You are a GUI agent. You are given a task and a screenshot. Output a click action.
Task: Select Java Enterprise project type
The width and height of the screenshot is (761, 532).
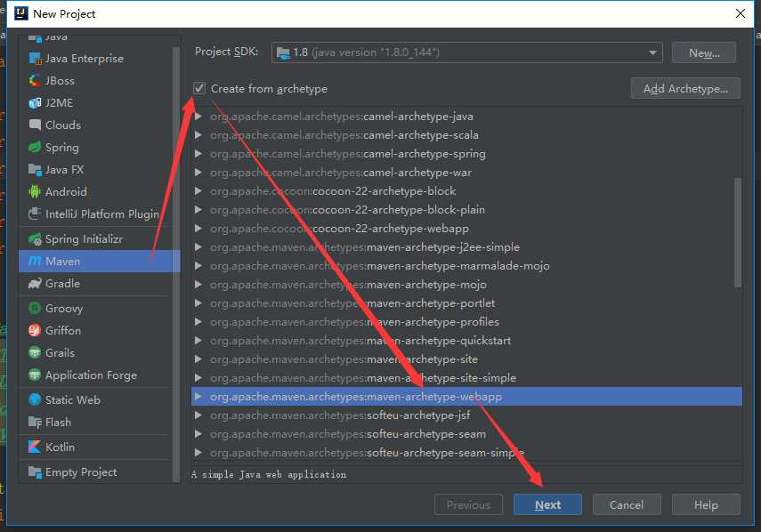pyautogui.click(x=85, y=59)
